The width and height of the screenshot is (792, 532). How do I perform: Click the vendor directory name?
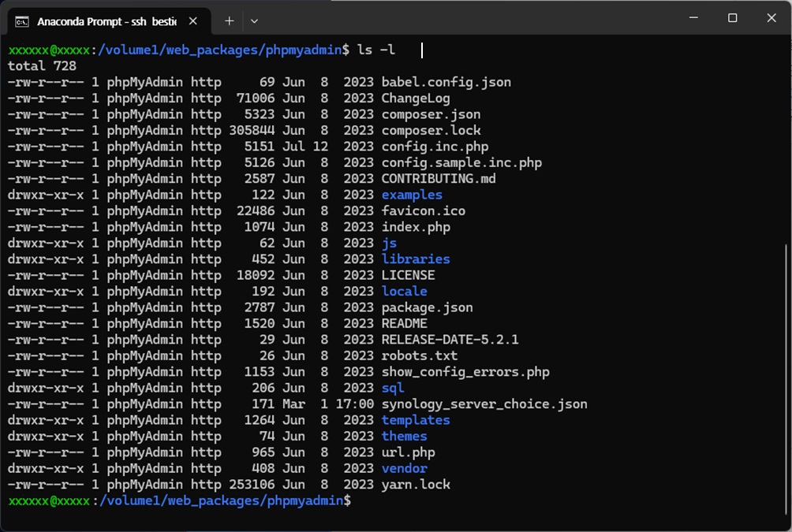404,469
